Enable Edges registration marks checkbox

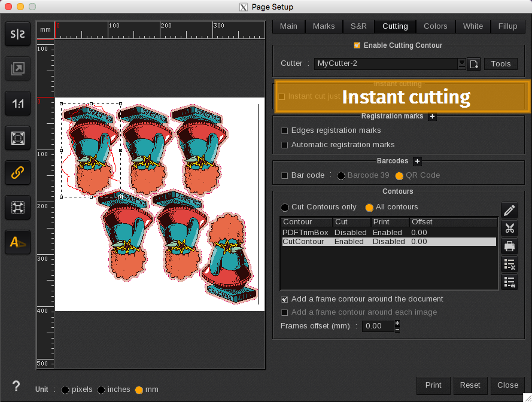pos(285,130)
